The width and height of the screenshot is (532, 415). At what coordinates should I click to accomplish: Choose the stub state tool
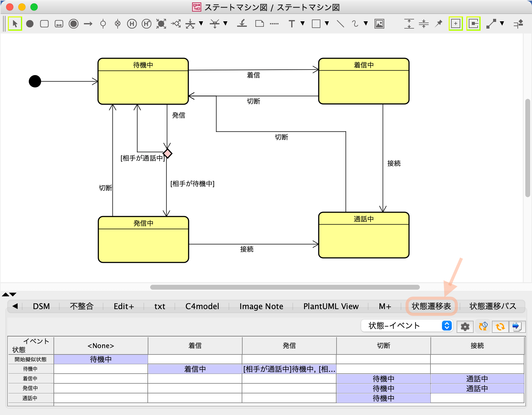[242, 23]
